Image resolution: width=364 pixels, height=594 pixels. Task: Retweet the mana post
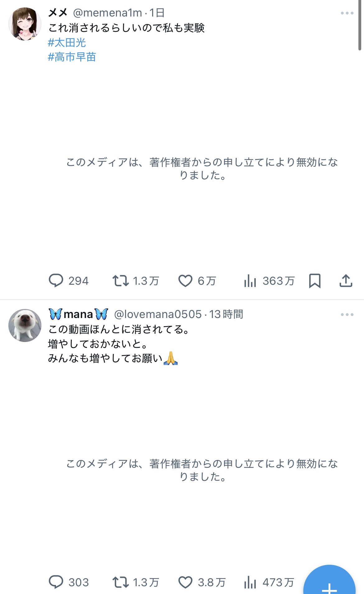[120, 582]
